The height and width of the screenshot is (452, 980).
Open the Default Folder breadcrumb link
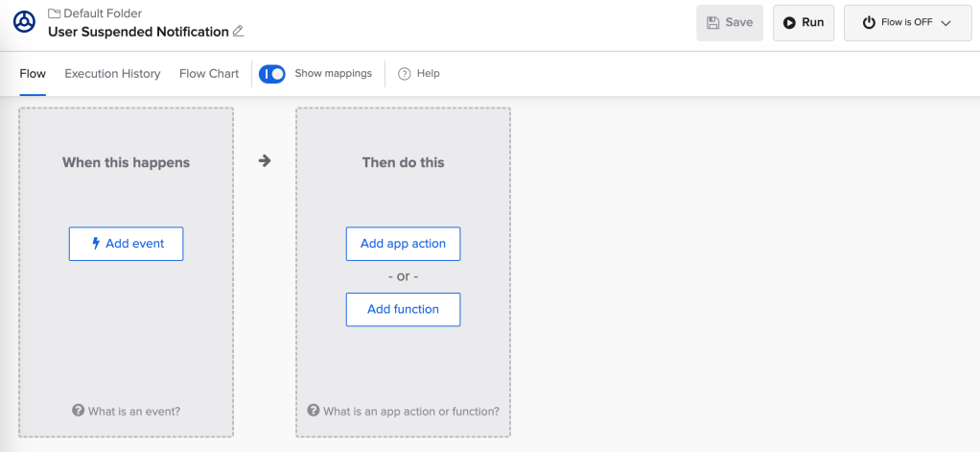(x=103, y=13)
